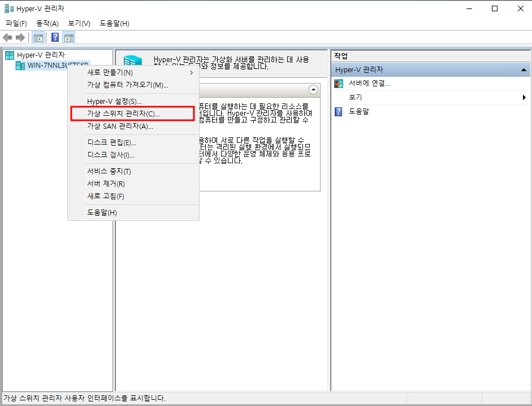
Task: Click 서버 제거(R) in context menu
Action: coord(133,184)
